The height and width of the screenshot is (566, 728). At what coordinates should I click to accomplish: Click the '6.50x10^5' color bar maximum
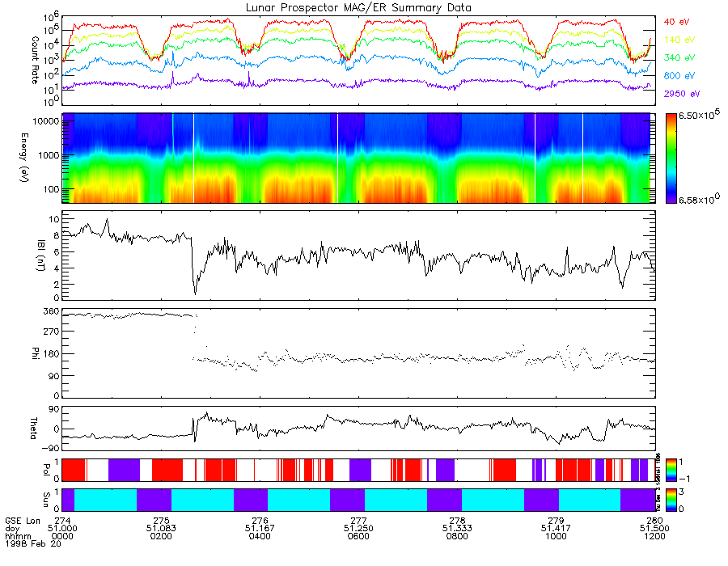700,115
